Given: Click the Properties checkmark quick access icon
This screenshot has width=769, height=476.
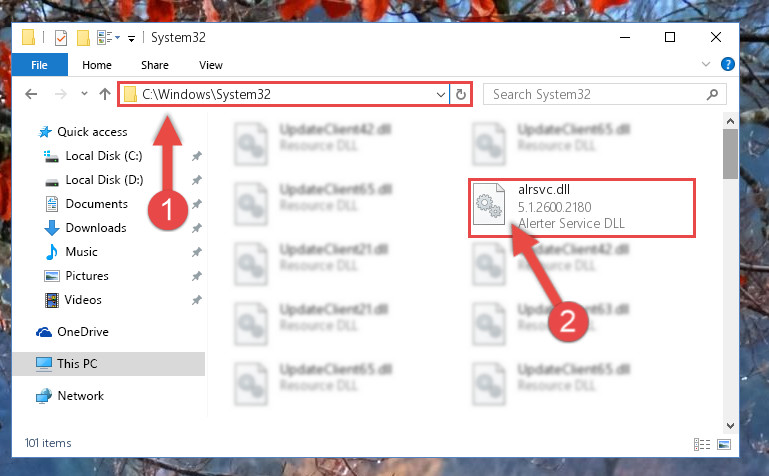Looking at the screenshot, I should coord(61,38).
